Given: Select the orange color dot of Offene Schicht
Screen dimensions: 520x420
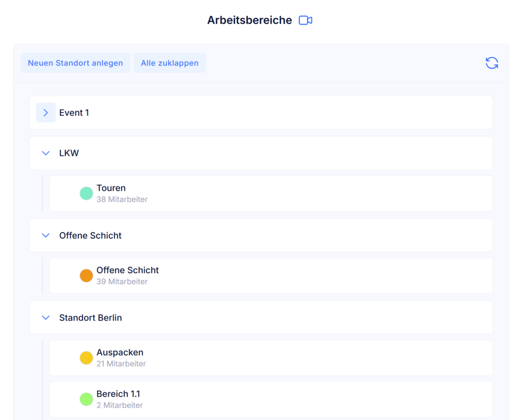Looking at the screenshot, I should click(86, 276).
